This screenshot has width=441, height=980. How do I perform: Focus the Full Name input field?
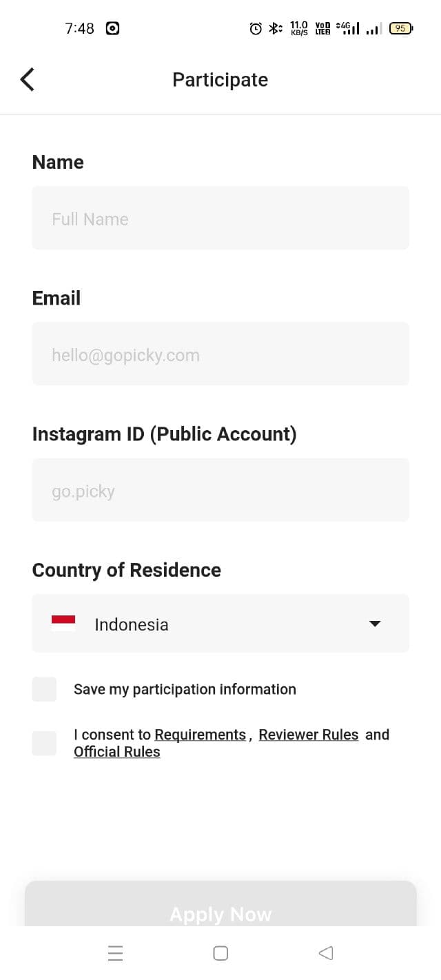coord(220,218)
